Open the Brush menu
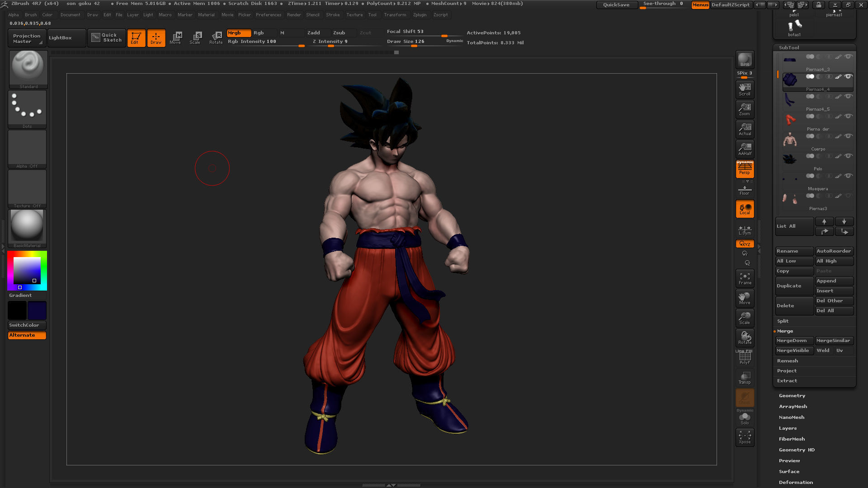This screenshot has height=488, width=868. point(31,15)
